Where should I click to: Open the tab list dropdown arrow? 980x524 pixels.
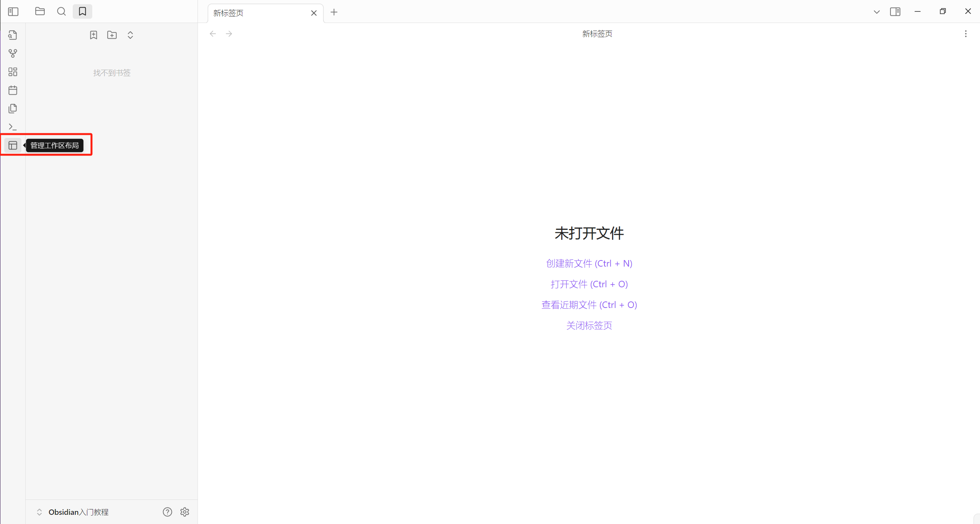[x=877, y=12]
